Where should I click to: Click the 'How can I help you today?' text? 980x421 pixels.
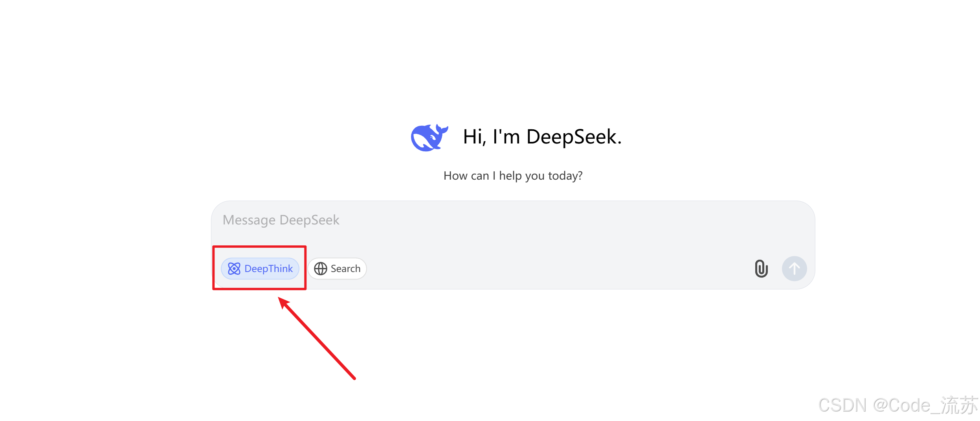click(x=513, y=176)
